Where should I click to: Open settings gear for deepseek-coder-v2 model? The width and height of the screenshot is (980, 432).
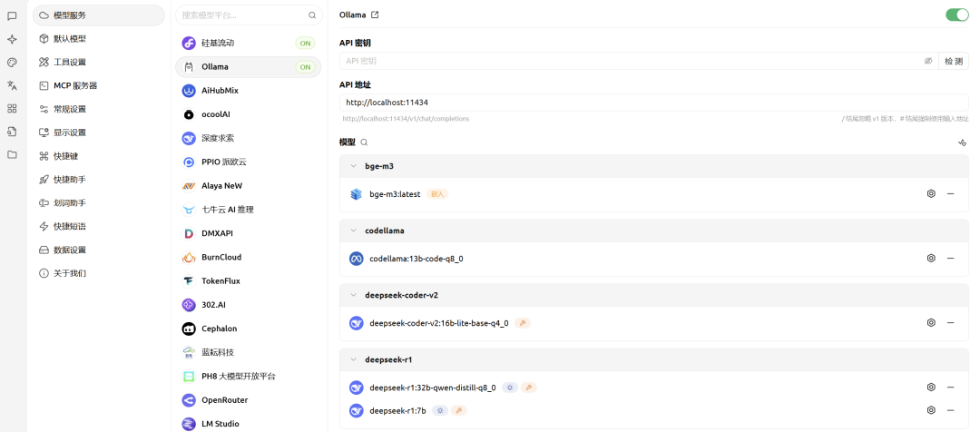(931, 322)
